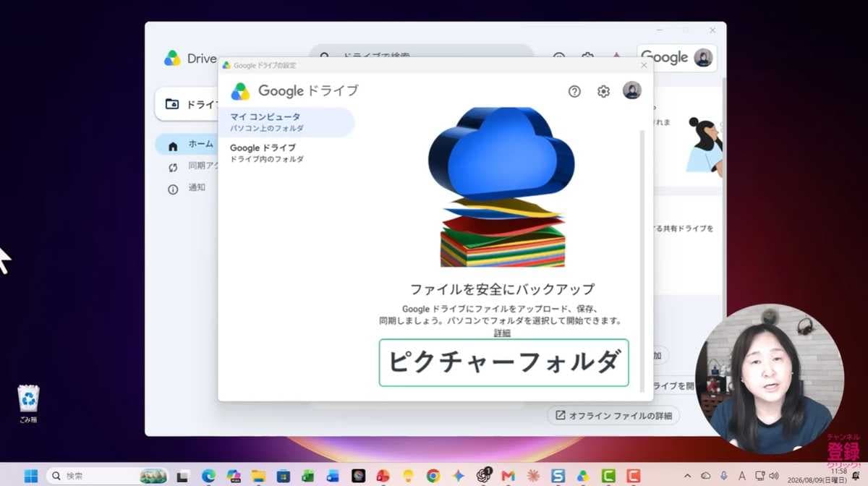
Task: Click the Google account button in Drive window
Action: 676,58
